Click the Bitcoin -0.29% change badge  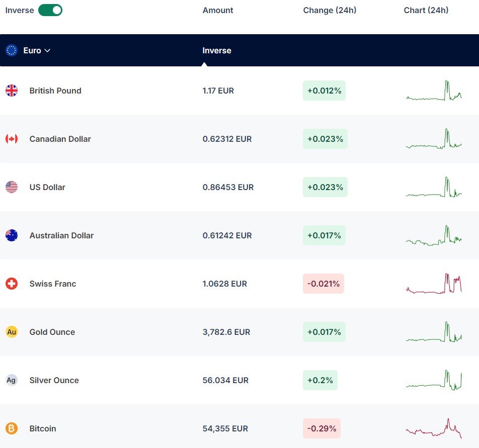point(322,428)
